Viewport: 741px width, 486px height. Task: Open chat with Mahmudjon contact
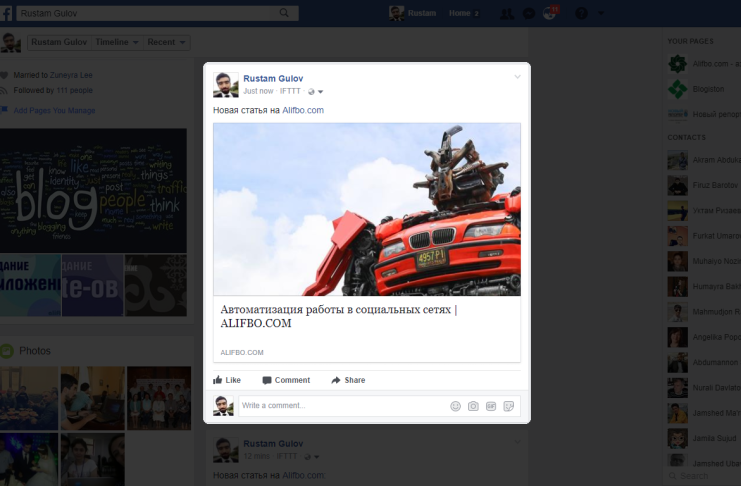tap(704, 312)
